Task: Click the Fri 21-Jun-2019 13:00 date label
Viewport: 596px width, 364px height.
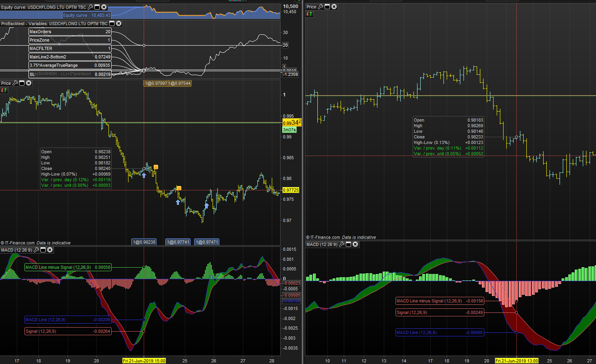Action: [x=517, y=361]
